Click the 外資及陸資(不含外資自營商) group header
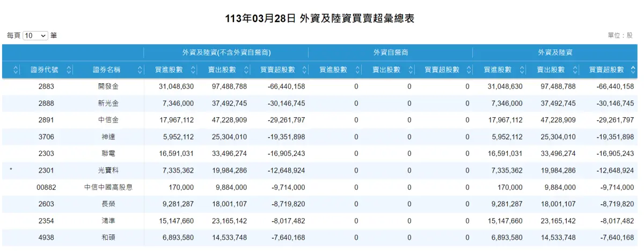 226,53
